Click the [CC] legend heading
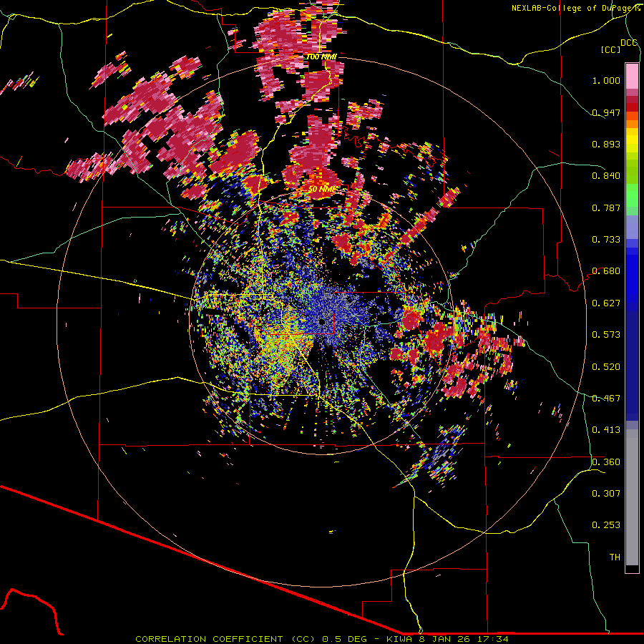This screenshot has width=644, height=644. (611, 49)
